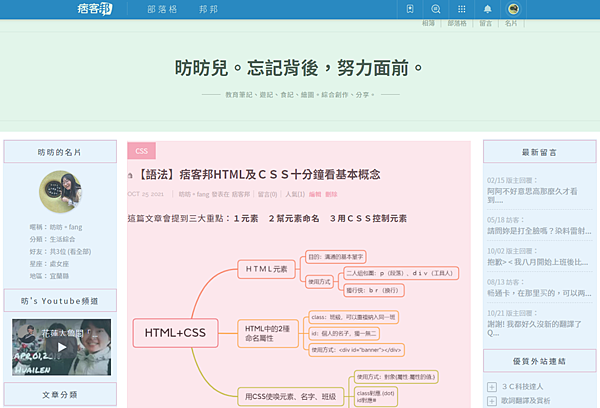Click the 昉's Youtube頻道 heading
The width and height of the screenshot is (600, 408).
(x=60, y=301)
